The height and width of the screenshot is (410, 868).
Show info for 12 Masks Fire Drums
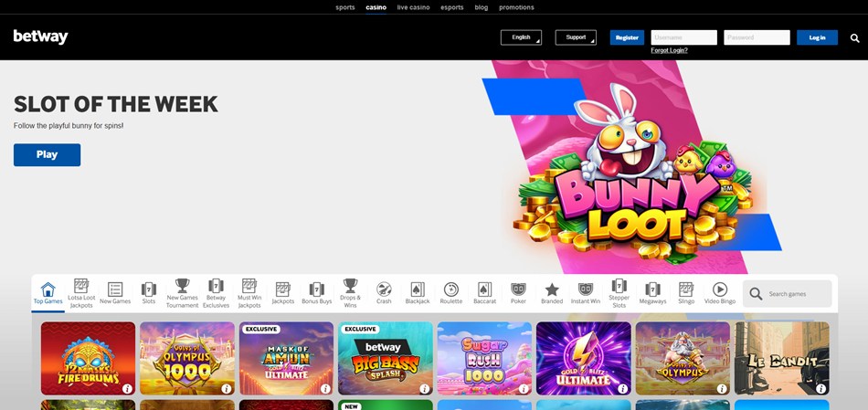[x=127, y=388]
